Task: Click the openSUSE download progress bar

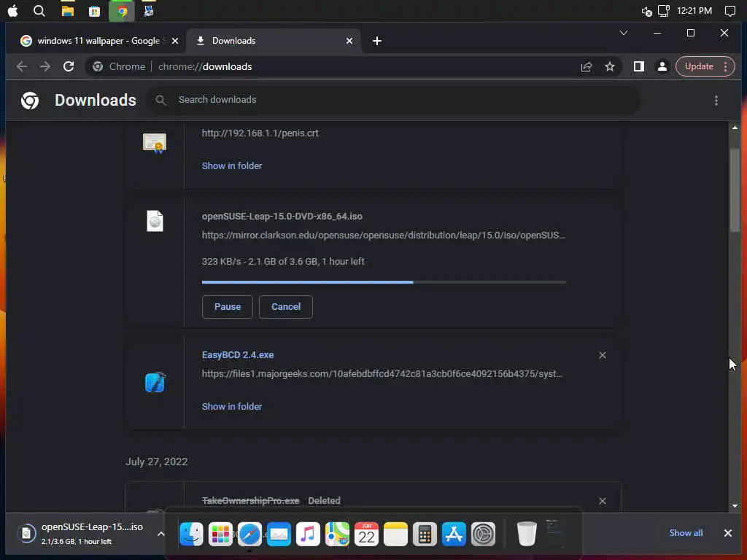Action: (x=384, y=282)
